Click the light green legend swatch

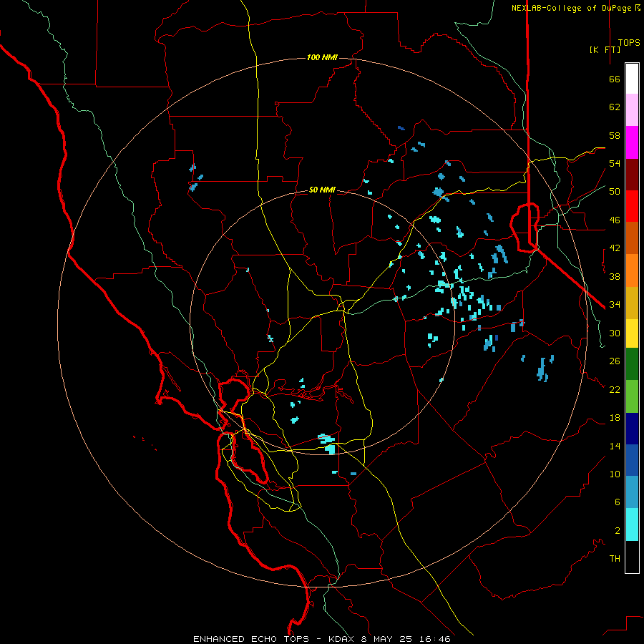[632, 396]
